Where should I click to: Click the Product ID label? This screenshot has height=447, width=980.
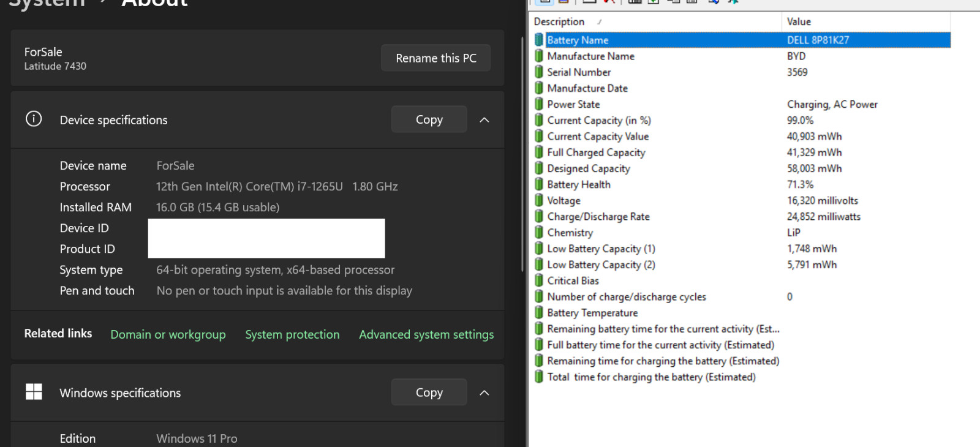87,249
